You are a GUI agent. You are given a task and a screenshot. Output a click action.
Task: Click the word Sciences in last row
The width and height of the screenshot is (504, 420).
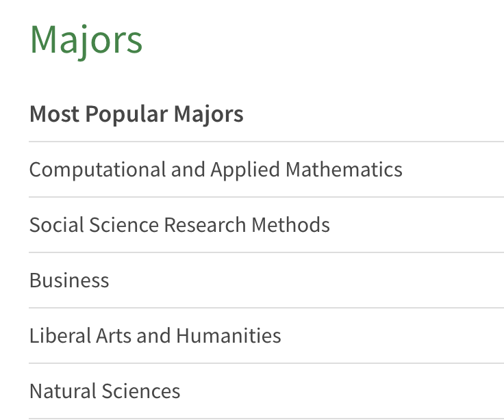click(141, 391)
